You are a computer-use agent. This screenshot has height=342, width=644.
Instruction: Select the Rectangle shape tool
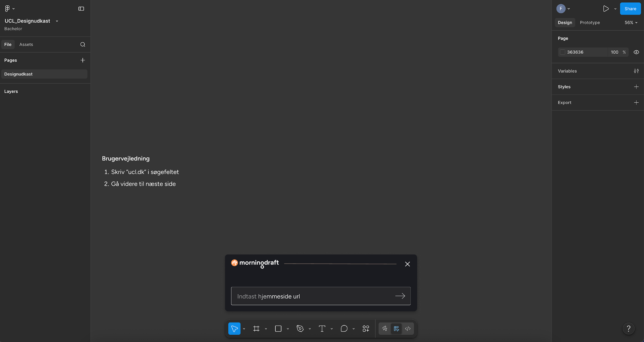(x=278, y=329)
